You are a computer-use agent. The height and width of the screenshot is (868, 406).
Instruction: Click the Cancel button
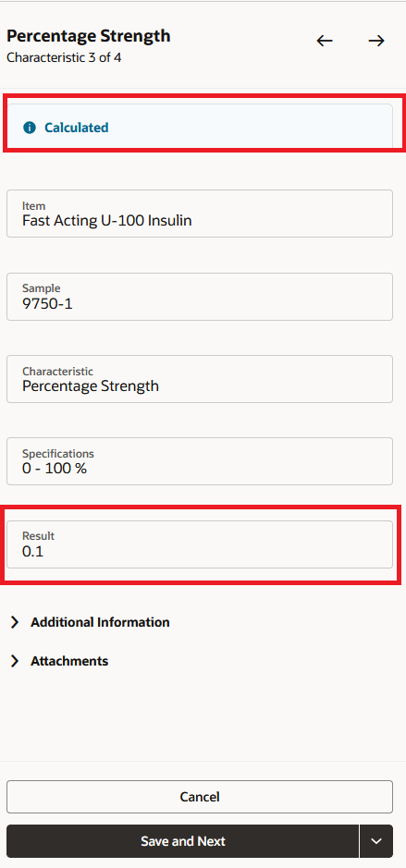(x=200, y=797)
